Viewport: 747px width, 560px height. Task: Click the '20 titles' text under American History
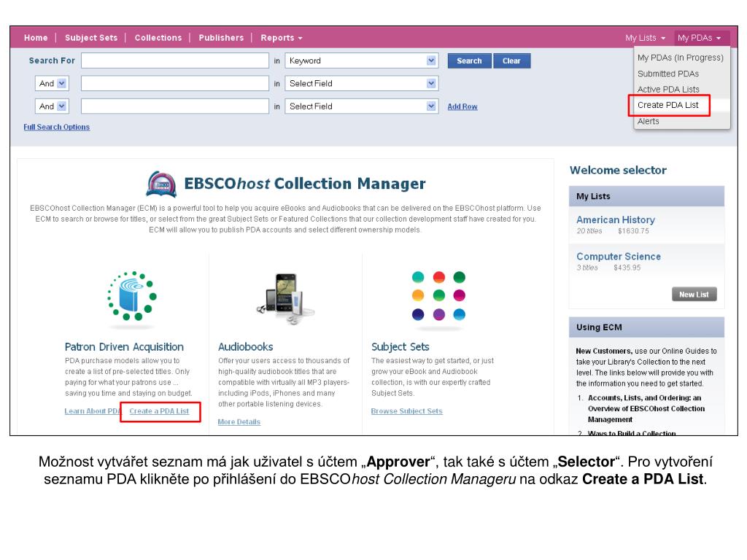tap(589, 231)
